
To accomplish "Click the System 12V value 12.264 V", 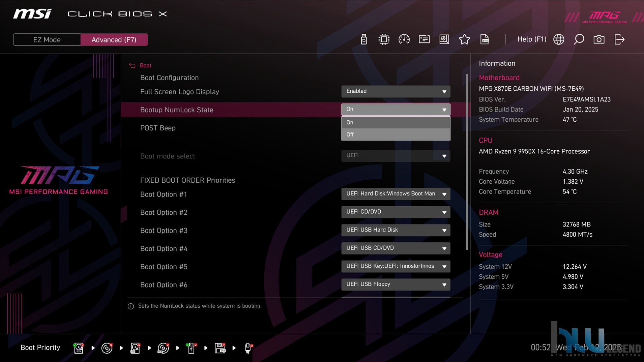I will pyautogui.click(x=575, y=267).
